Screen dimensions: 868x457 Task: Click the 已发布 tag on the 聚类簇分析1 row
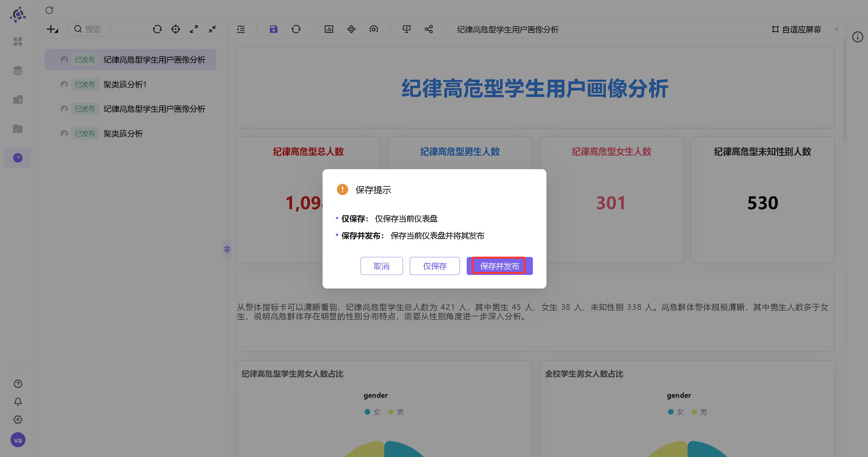[85, 84]
